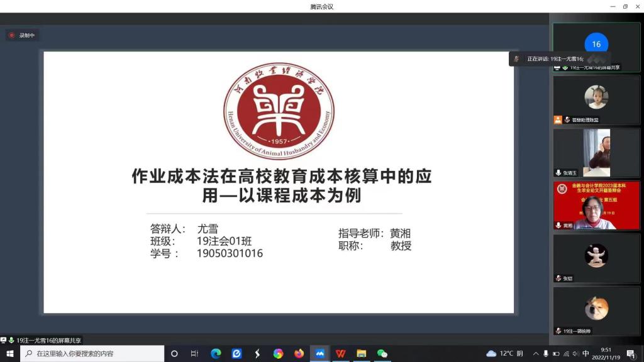Open the Windows Start menu
Viewport: 644px width, 362px height.
(x=10, y=354)
